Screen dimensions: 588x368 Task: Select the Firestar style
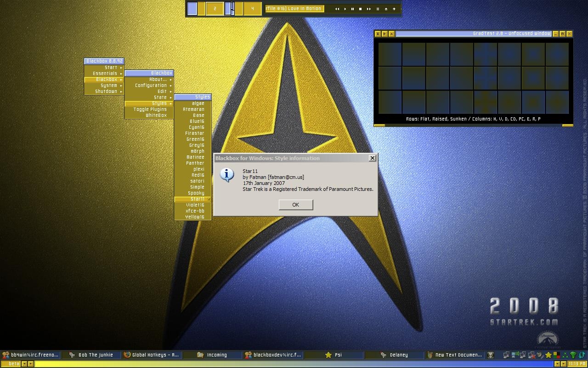[192, 133]
